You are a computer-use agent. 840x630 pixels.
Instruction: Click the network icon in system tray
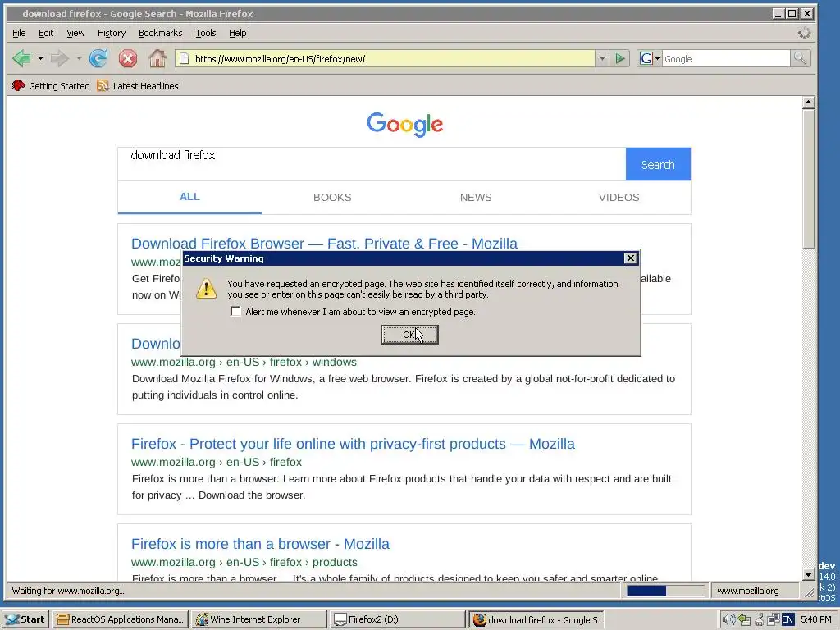tap(773, 620)
